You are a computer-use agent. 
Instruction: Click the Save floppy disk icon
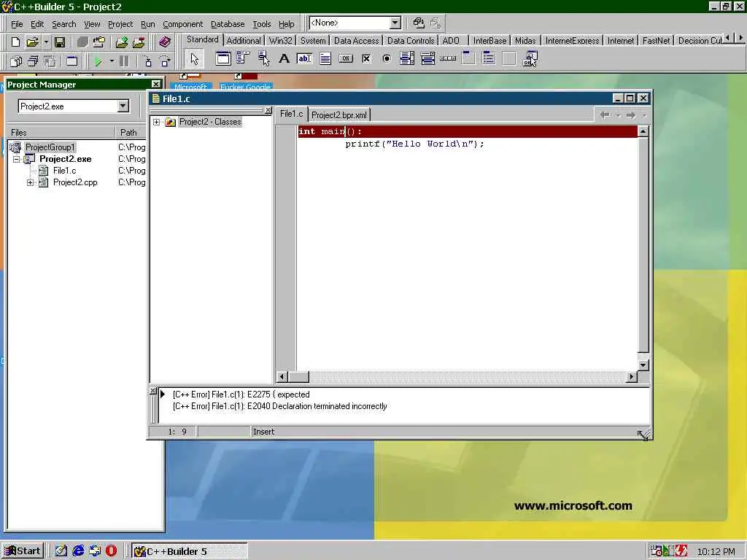point(60,42)
